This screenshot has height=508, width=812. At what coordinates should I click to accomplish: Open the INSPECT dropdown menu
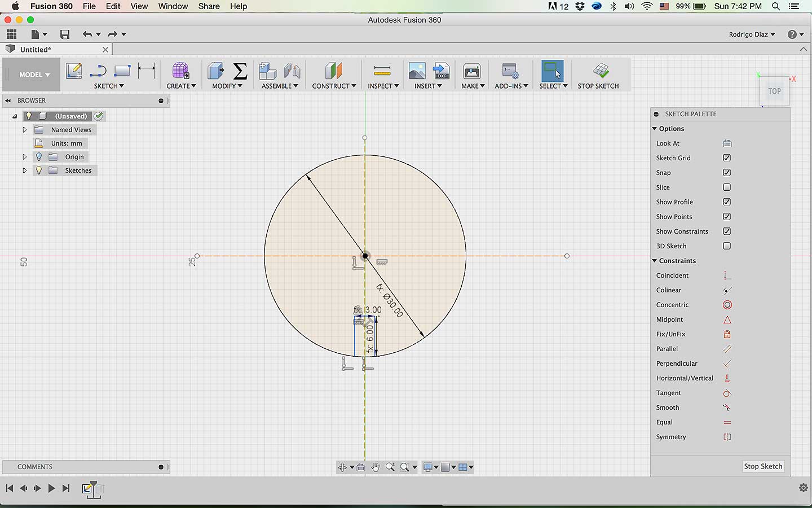point(383,86)
